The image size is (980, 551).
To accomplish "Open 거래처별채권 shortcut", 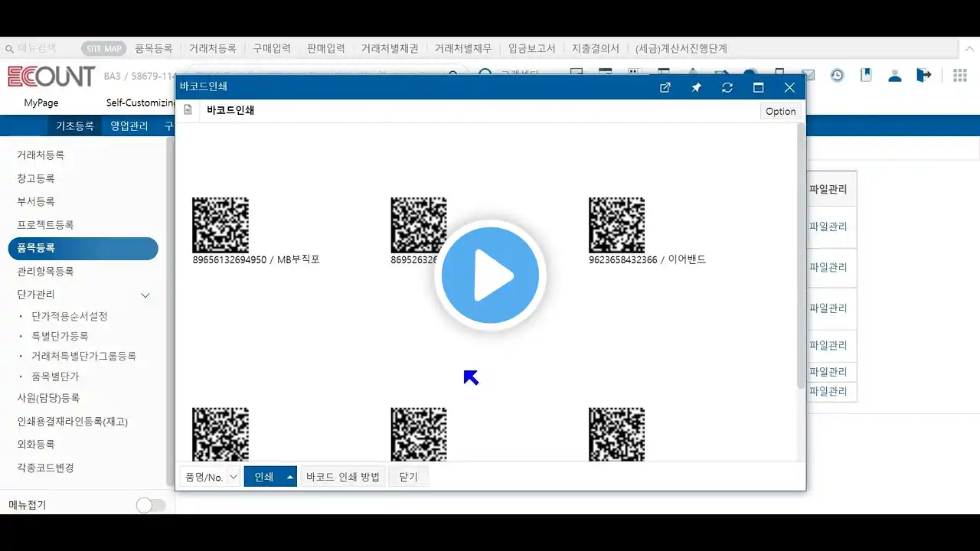I will (x=390, y=48).
